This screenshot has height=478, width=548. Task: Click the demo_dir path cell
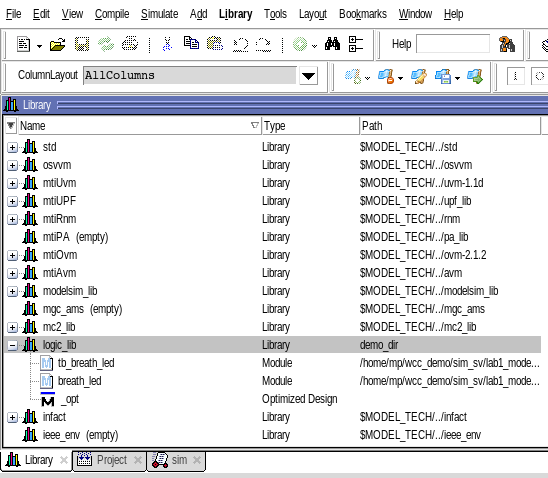pos(379,345)
